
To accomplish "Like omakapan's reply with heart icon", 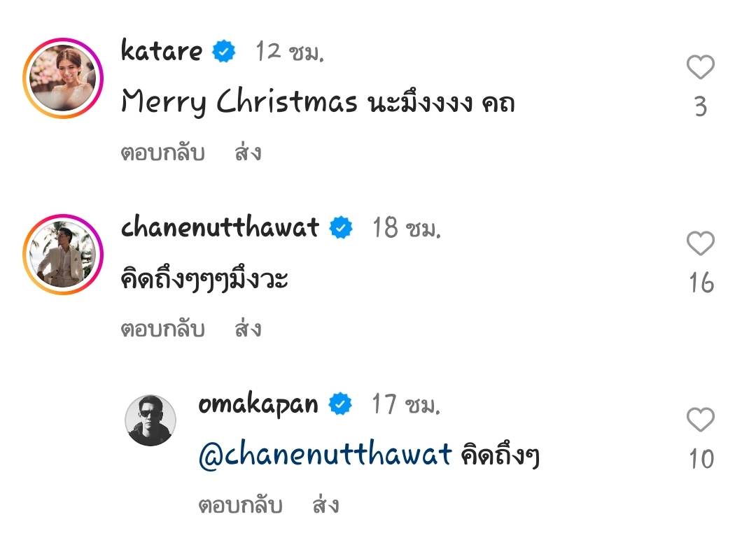I will pyautogui.click(x=700, y=420).
